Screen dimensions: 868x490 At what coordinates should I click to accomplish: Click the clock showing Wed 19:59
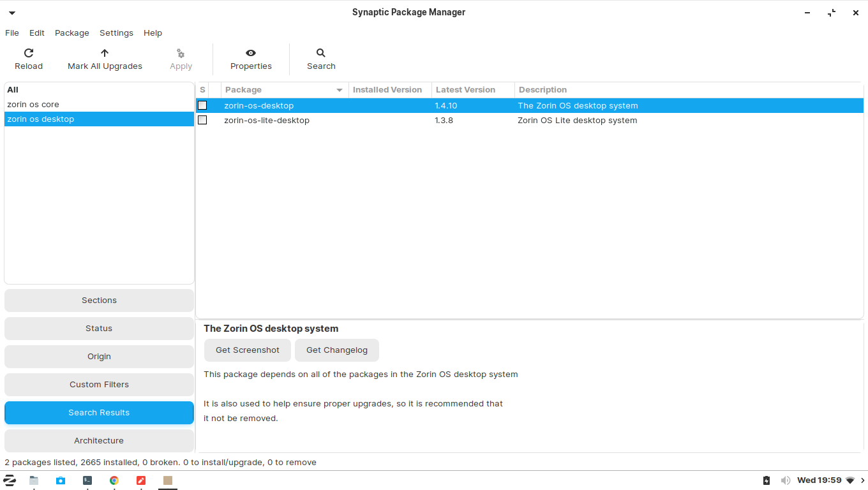(819, 480)
